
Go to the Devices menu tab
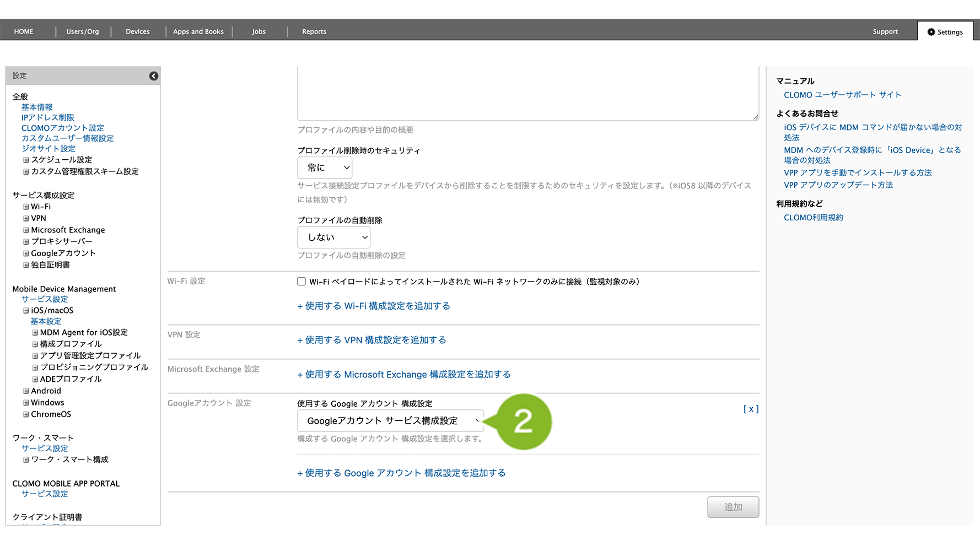(138, 31)
